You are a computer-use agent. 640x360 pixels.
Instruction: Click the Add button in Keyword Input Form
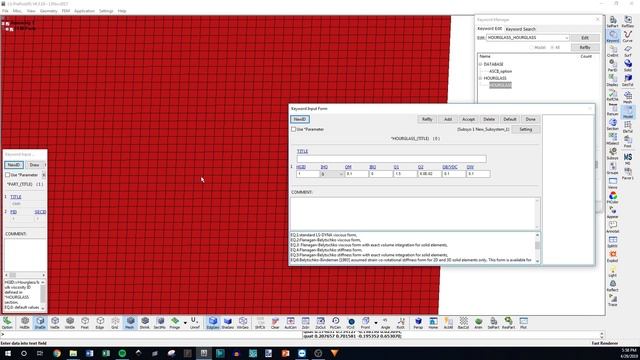[448, 119]
